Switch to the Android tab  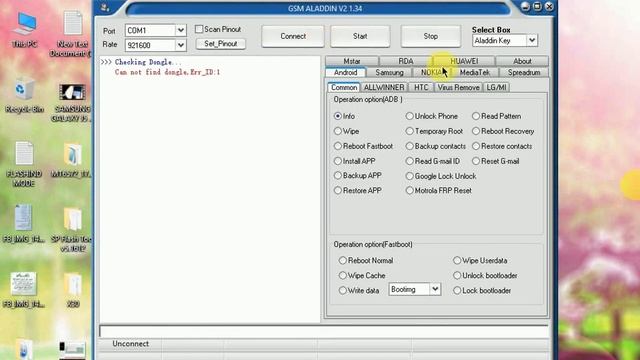(345, 73)
